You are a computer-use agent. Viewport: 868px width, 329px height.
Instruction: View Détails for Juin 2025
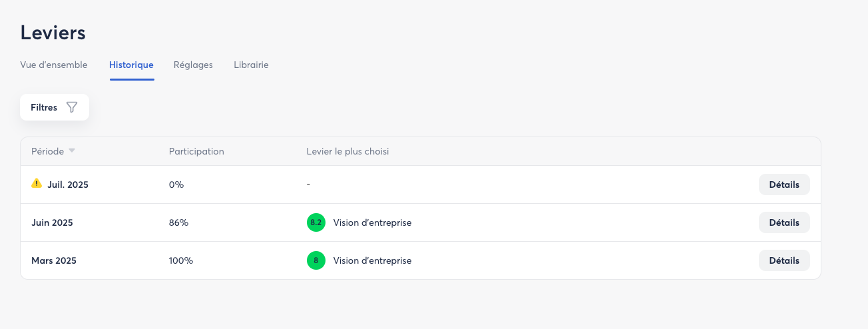pos(783,222)
